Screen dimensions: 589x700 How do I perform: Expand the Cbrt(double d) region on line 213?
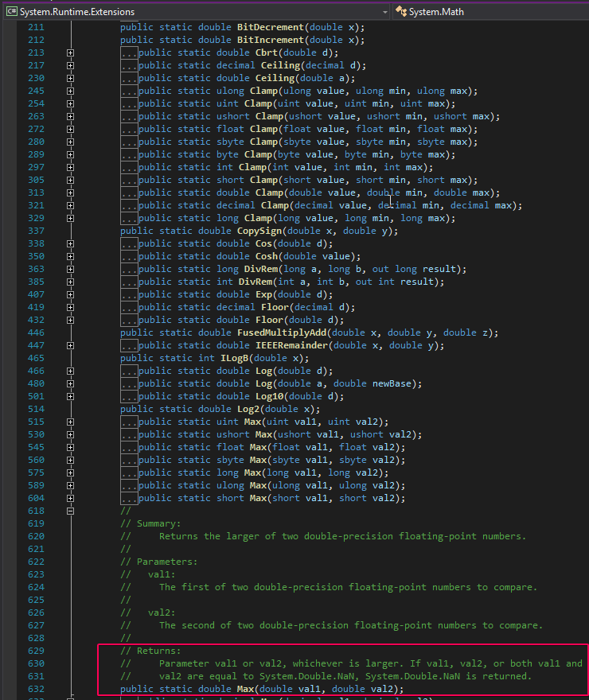click(x=70, y=52)
